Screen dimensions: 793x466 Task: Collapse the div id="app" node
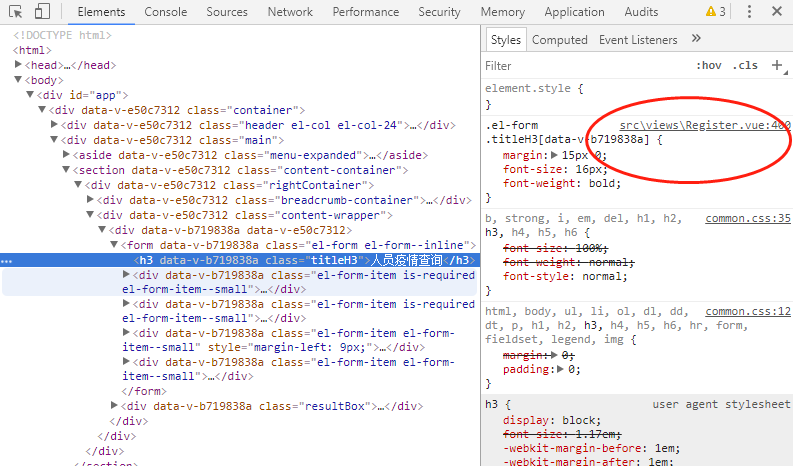click(30, 95)
